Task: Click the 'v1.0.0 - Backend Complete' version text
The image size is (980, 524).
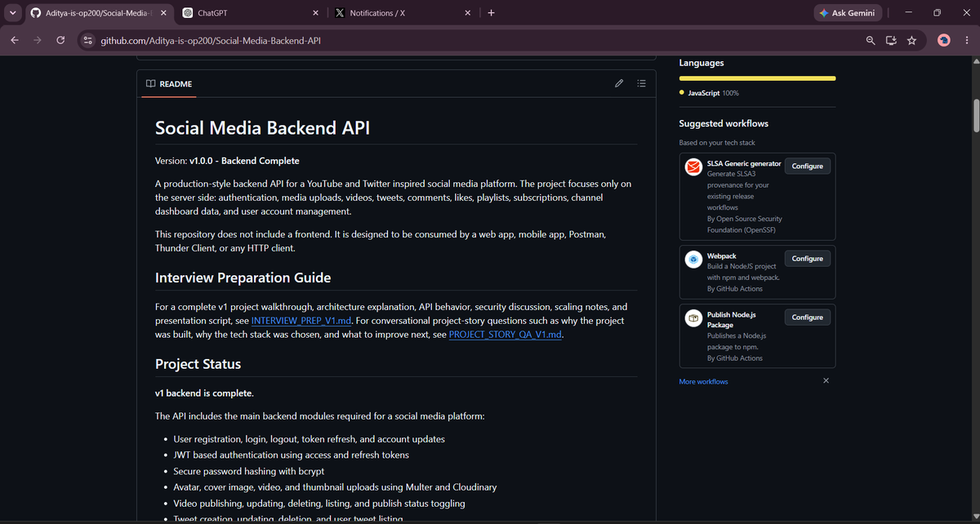Action: point(244,161)
